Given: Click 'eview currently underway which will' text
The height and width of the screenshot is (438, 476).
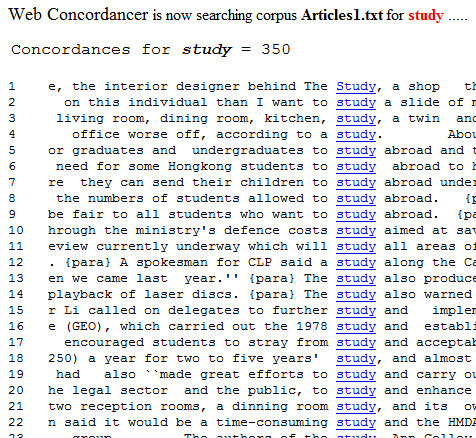Looking at the screenshot, I should (188, 246).
